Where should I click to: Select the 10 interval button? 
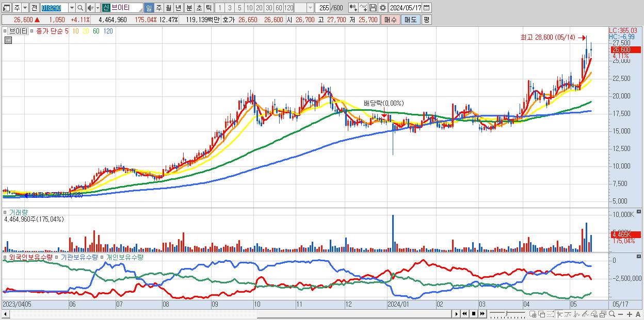[249, 8]
